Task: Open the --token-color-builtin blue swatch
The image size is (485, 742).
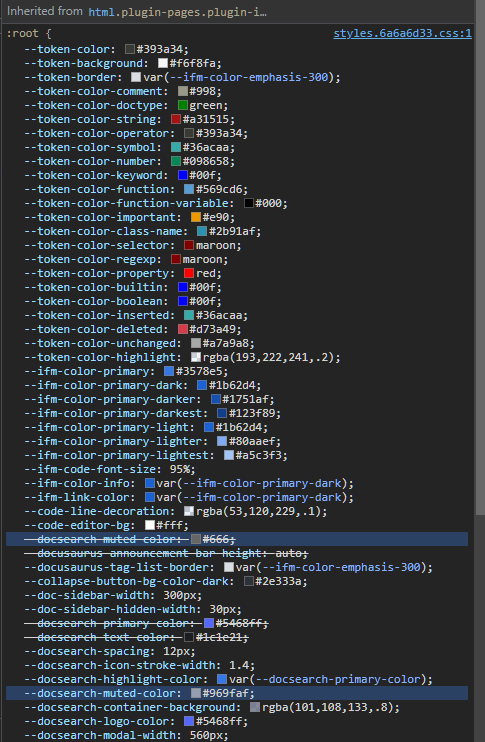Action: click(x=183, y=287)
